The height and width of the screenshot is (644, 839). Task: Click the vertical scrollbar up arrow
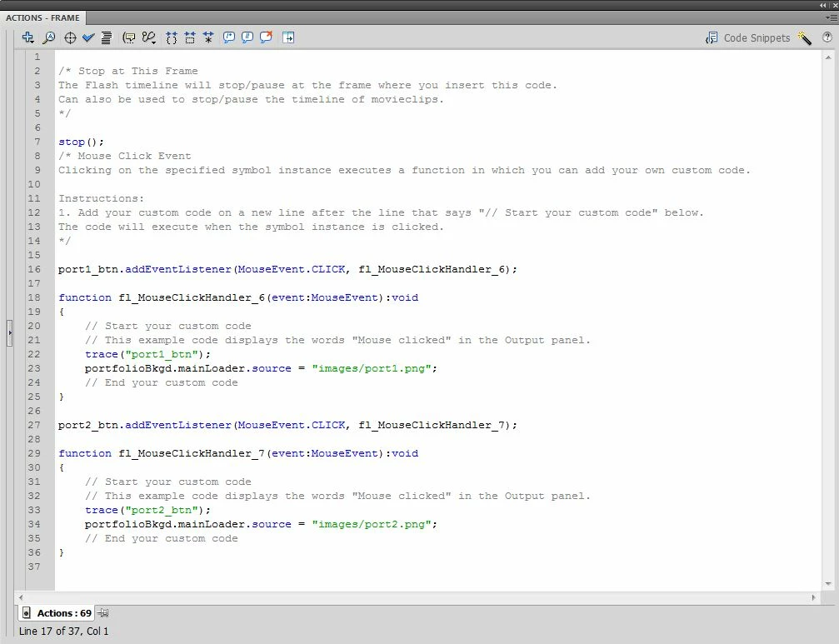[x=828, y=57]
